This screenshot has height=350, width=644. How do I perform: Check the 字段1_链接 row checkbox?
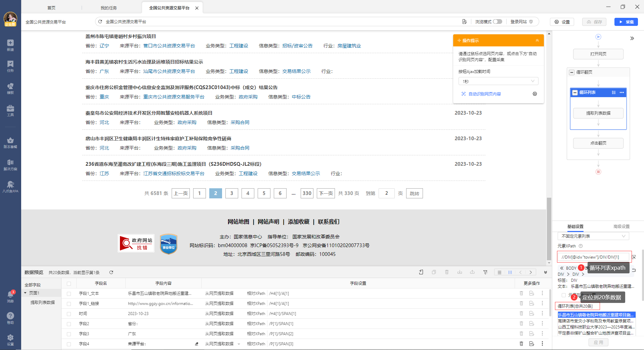coord(69,304)
